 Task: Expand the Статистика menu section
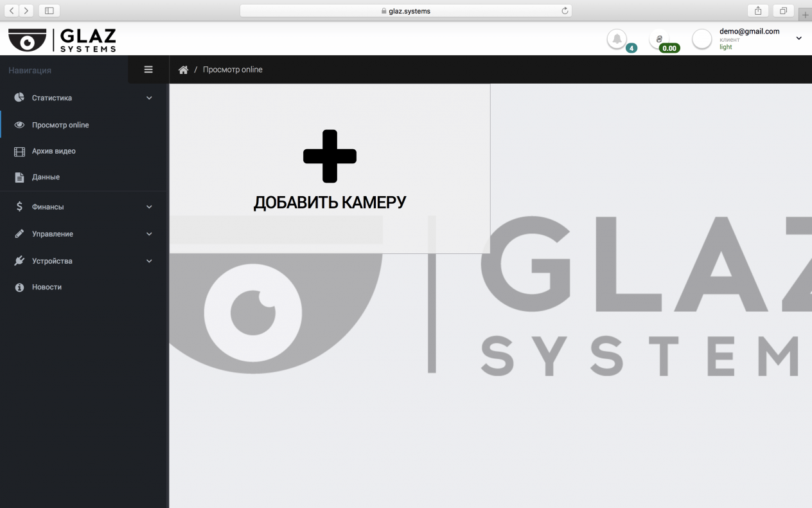(x=84, y=98)
